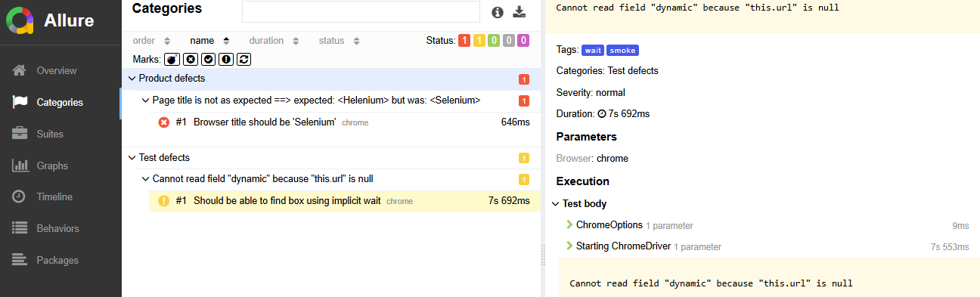Collapse the Test defects category
This screenshot has height=297, width=980.
[330, 158]
